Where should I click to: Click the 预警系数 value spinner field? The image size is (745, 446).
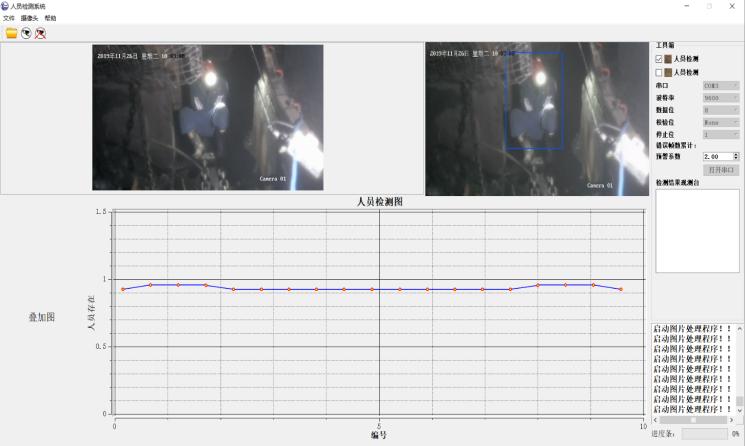[x=717, y=157]
